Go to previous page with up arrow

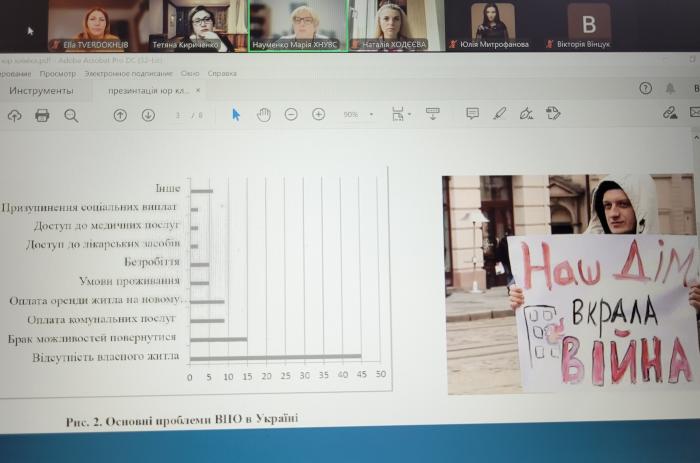pos(120,115)
